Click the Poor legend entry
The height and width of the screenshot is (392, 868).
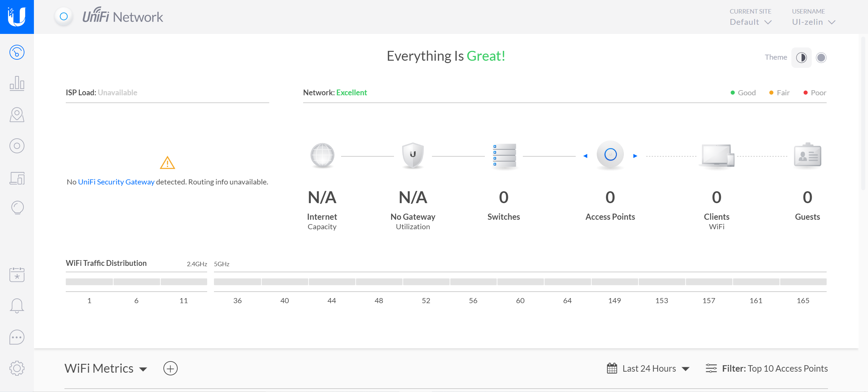pos(814,93)
